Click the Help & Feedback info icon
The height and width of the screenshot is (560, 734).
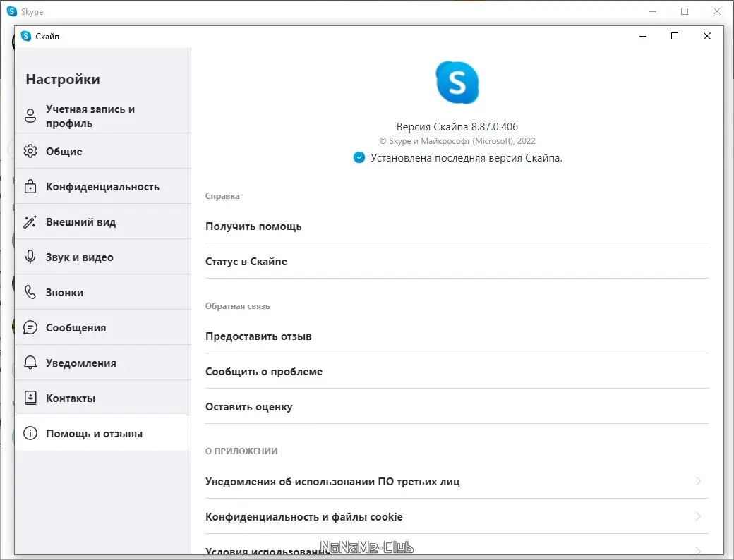tap(30, 433)
